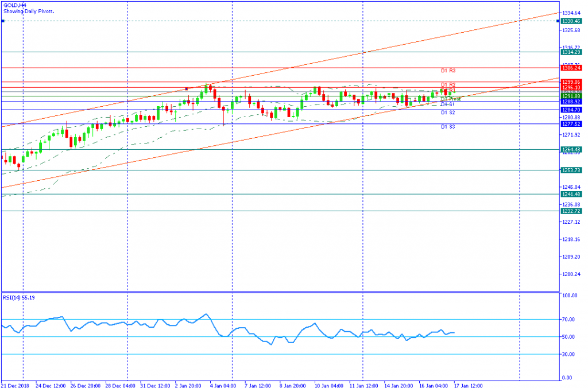588x392 pixels.
Task: Select the blue 1277.52 support price tag
Action: coord(571,124)
